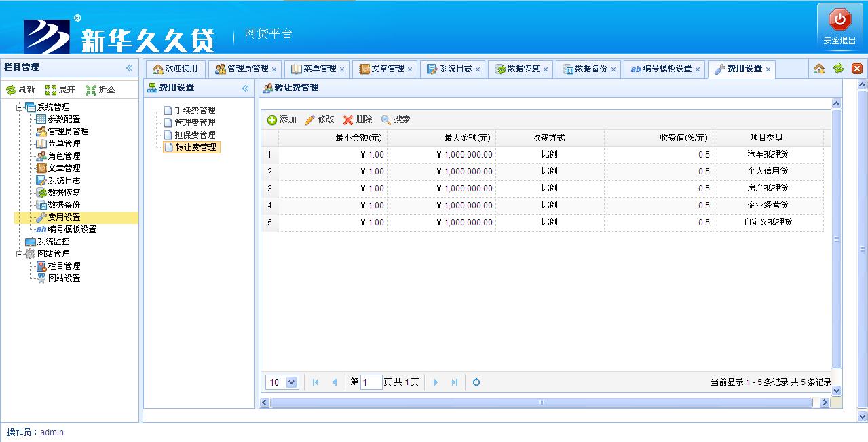Close the 管理员管理 tab
The width and height of the screenshot is (868, 442).
point(274,69)
